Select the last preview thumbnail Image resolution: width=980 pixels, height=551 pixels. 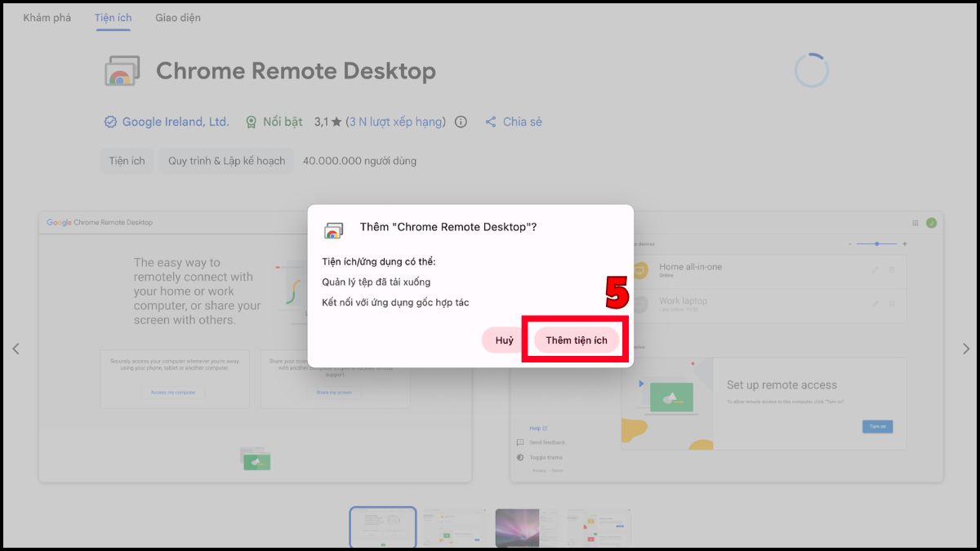[x=599, y=527]
